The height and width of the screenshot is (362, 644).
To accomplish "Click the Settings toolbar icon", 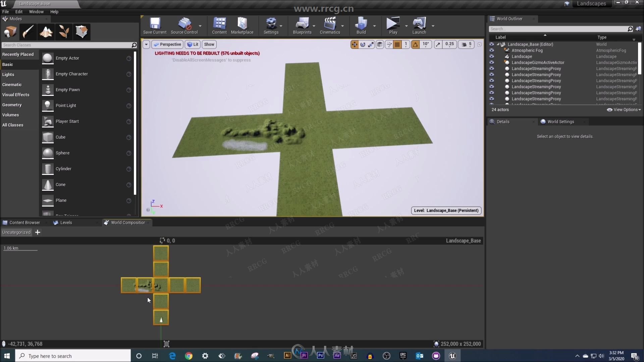I will 270,24.
